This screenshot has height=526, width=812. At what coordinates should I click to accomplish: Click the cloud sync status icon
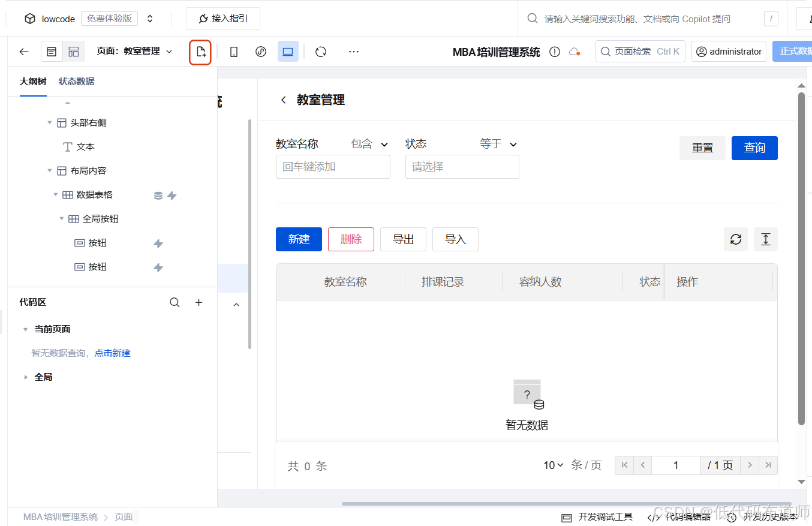click(574, 51)
